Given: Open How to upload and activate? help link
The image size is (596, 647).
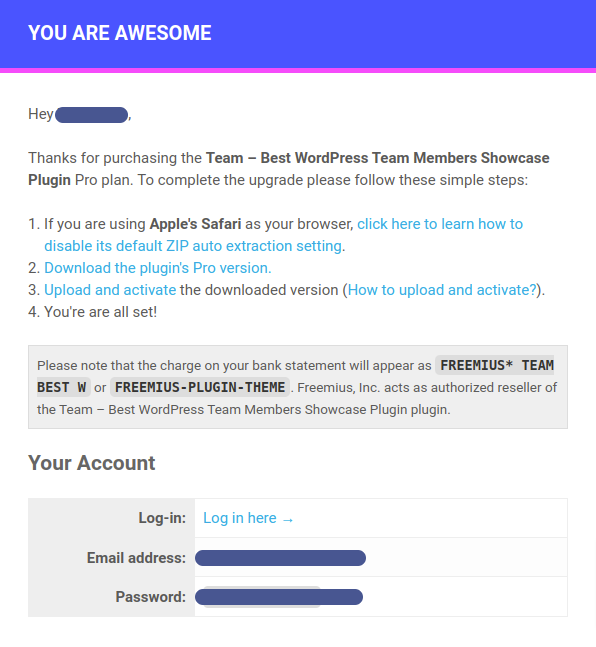Looking at the screenshot, I should [442, 290].
